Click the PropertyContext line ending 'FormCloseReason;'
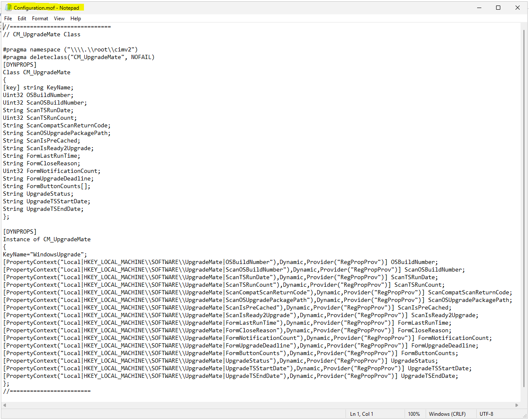529x420 pixels. tap(227, 331)
